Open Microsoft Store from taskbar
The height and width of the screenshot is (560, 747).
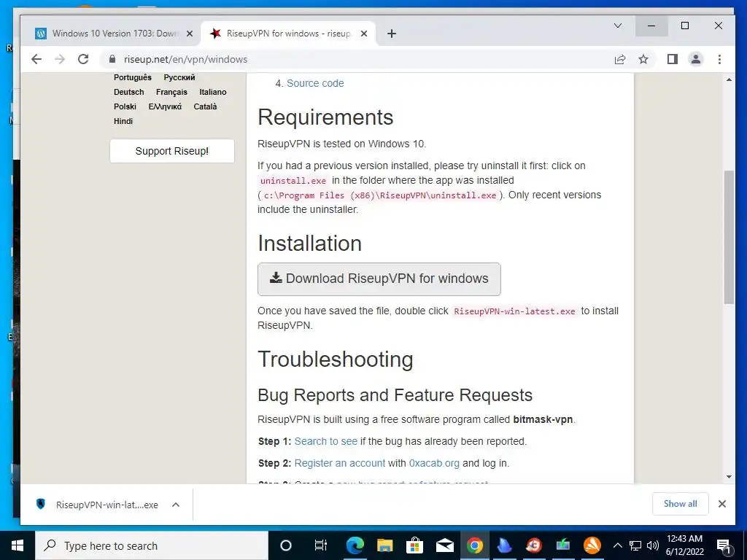415,545
